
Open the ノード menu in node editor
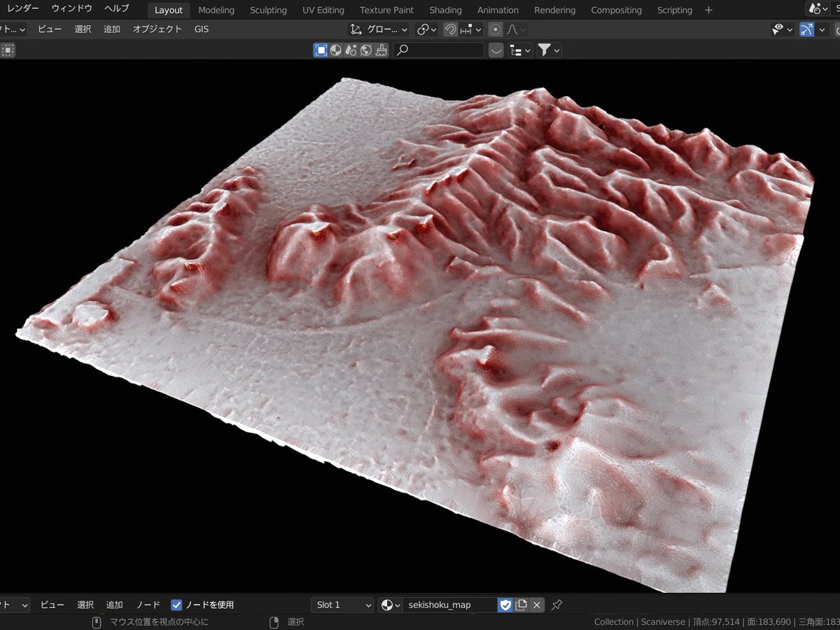coord(148,605)
